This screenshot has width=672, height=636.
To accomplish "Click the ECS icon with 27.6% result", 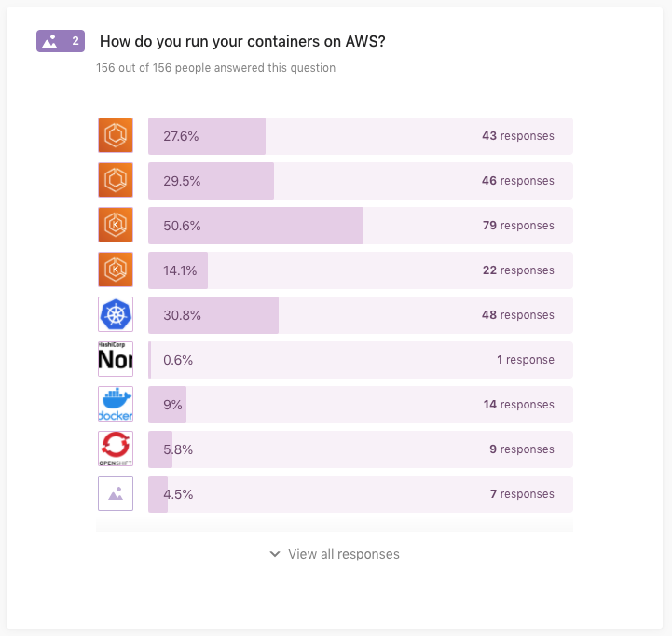I will 116,135.
